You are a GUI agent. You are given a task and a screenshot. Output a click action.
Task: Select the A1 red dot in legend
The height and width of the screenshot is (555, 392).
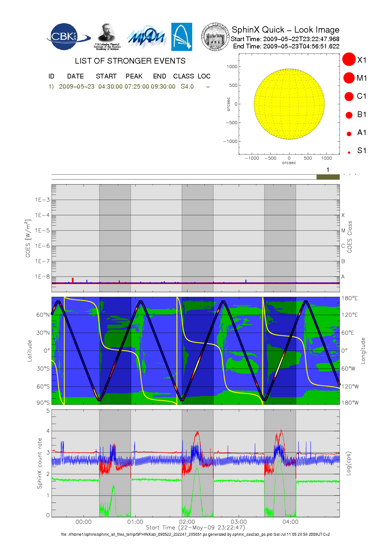pyautogui.click(x=349, y=134)
